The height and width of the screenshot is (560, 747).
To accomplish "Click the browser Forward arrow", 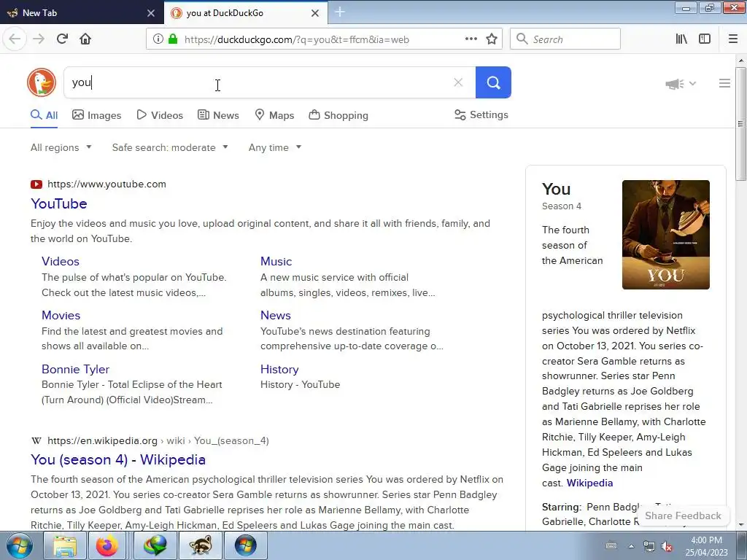I will point(39,39).
